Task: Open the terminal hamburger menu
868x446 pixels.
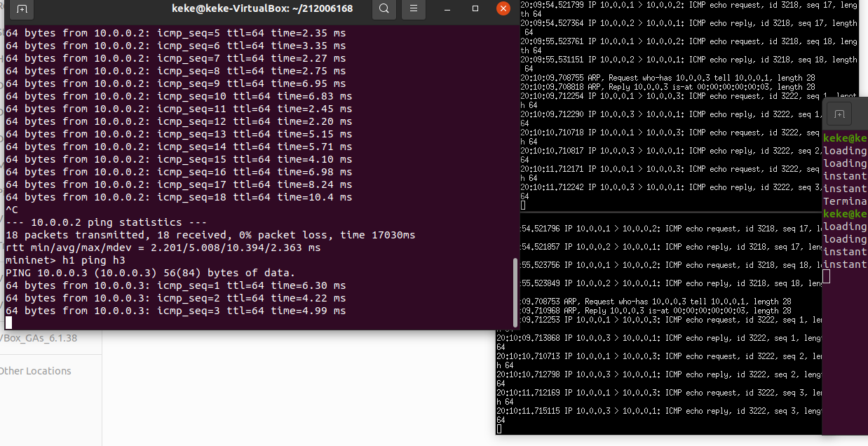Action: pos(414,8)
